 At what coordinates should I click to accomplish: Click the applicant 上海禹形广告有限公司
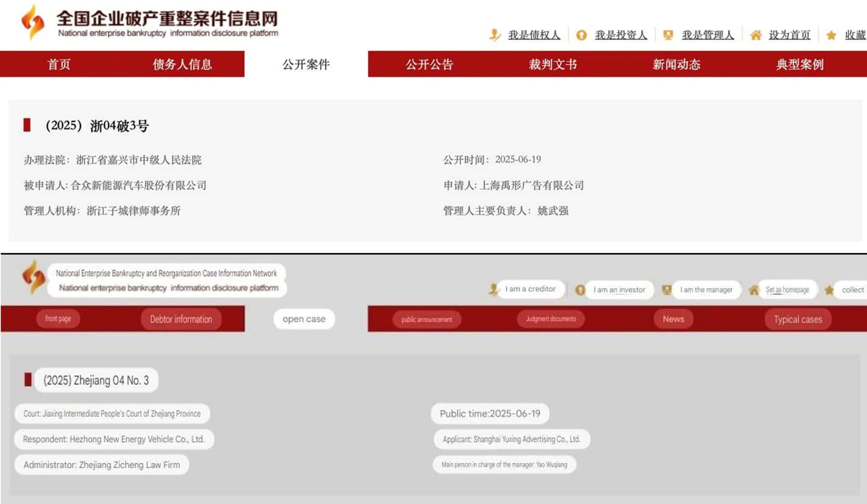531,185
